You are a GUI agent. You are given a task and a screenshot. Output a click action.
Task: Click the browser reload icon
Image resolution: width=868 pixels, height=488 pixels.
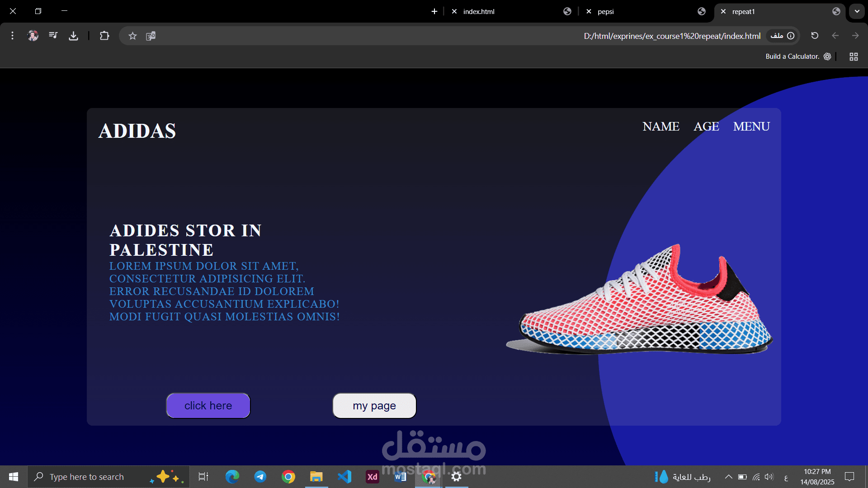pos(815,36)
